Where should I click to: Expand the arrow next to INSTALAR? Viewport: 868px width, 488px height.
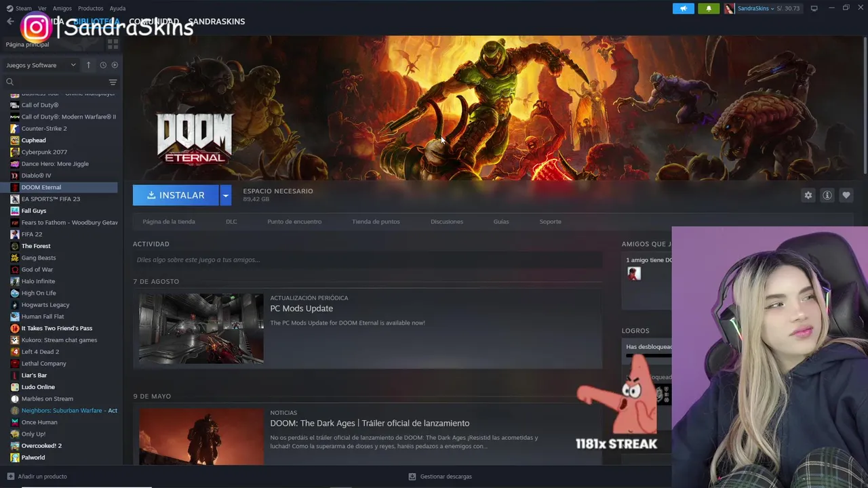coord(226,195)
